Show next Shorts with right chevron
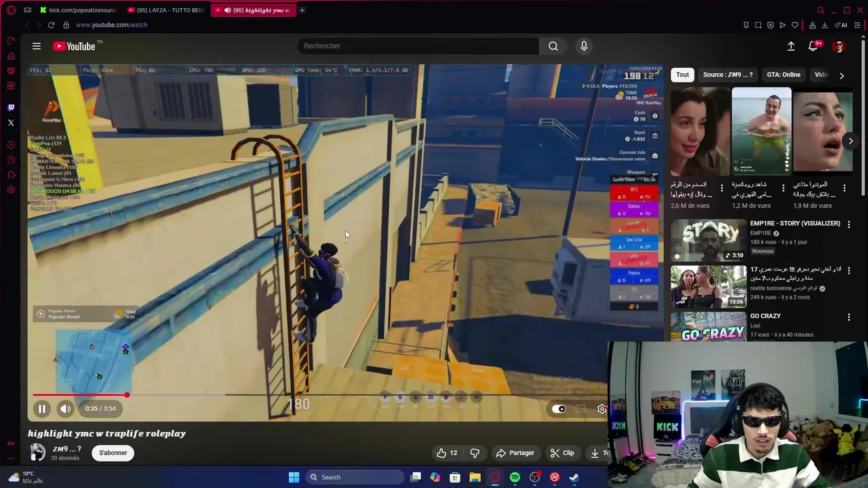The image size is (868, 488). [850, 141]
